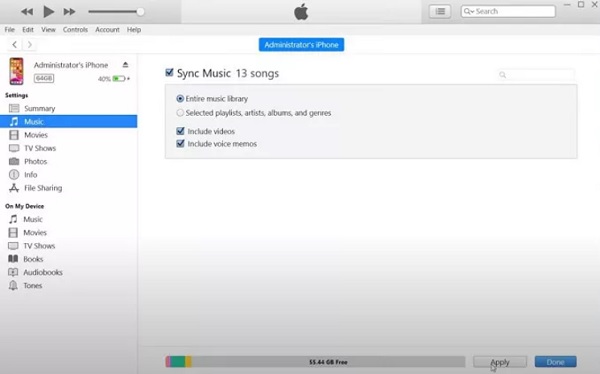Open the Help menu
This screenshot has width=600, height=374.
(x=134, y=29)
